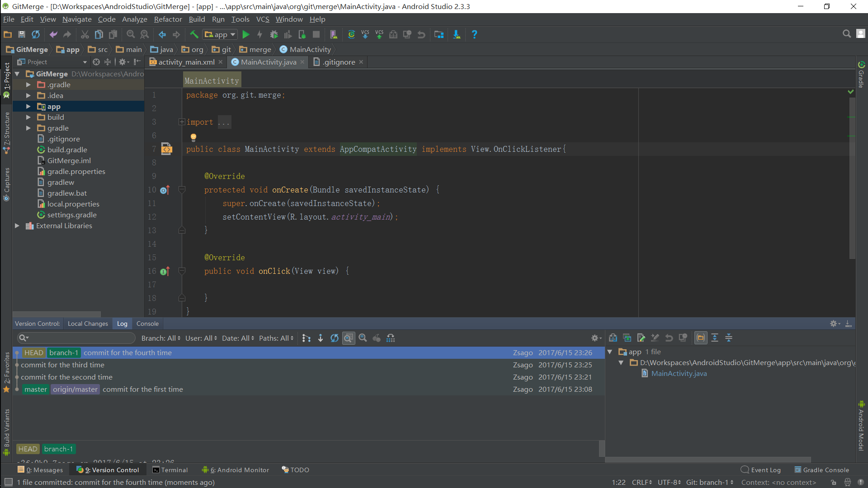868x488 pixels.
Task: Switch to the Local Changes tab
Action: click(x=88, y=324)
